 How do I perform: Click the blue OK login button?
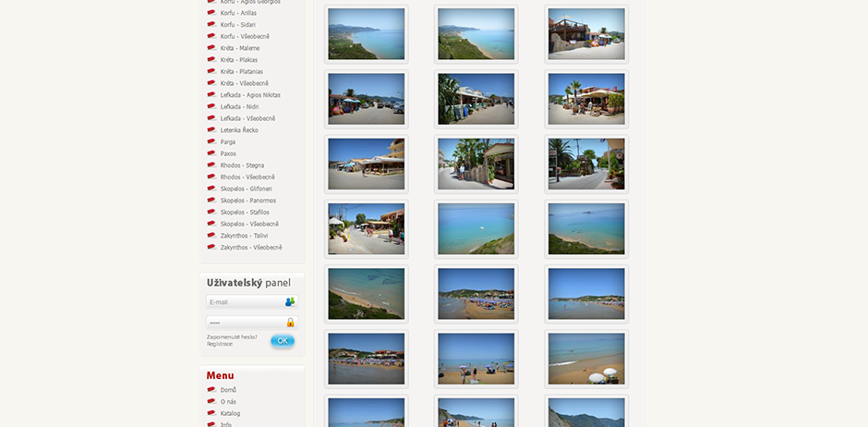pos(283,341)
